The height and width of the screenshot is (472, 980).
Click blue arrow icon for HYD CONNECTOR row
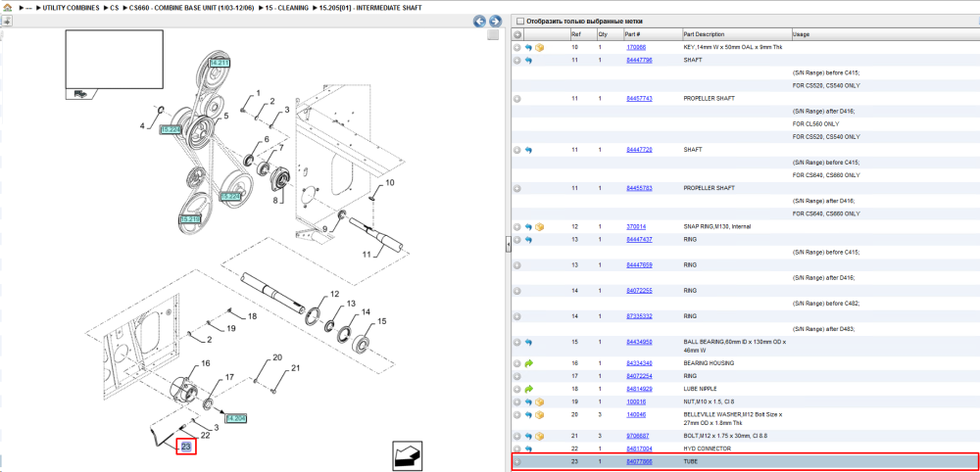tap(528, 448)
